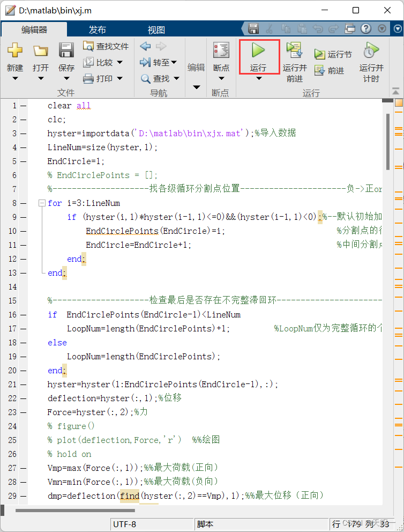Expand the Print (打印) dropdown arrow

point(119,78)
